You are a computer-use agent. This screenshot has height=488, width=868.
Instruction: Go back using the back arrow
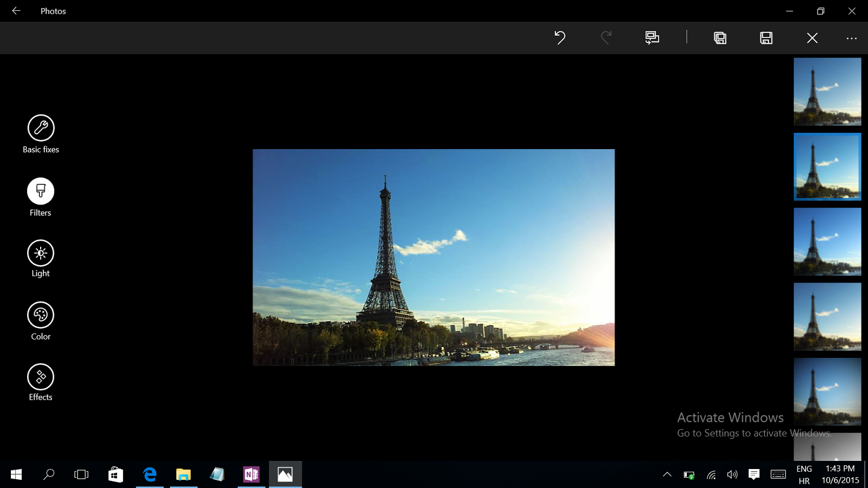[x=16, y=11]
